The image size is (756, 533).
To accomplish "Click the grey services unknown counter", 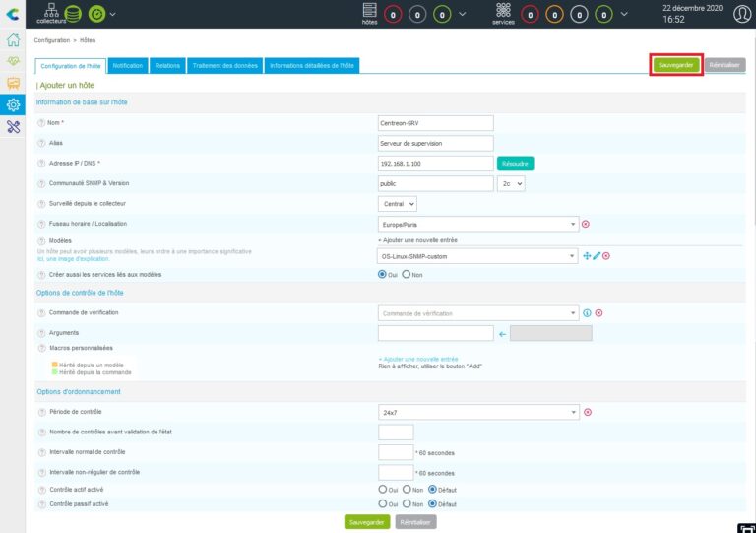I will coord(579,15).
